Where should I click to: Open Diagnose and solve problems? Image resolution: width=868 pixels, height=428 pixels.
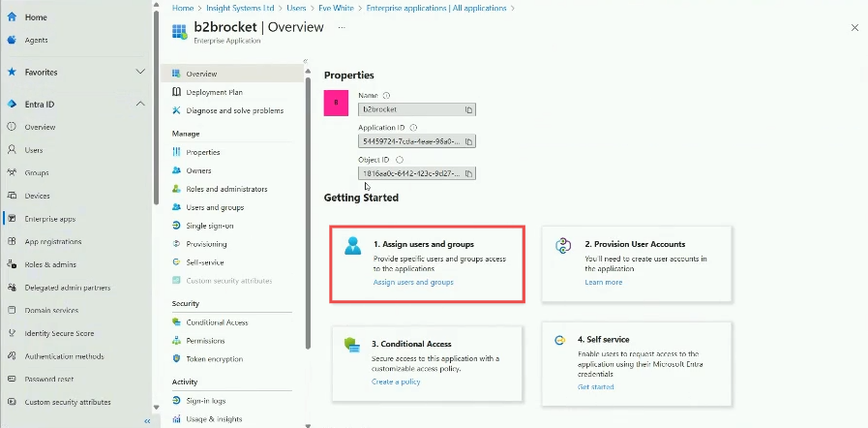tap(234, 110)
